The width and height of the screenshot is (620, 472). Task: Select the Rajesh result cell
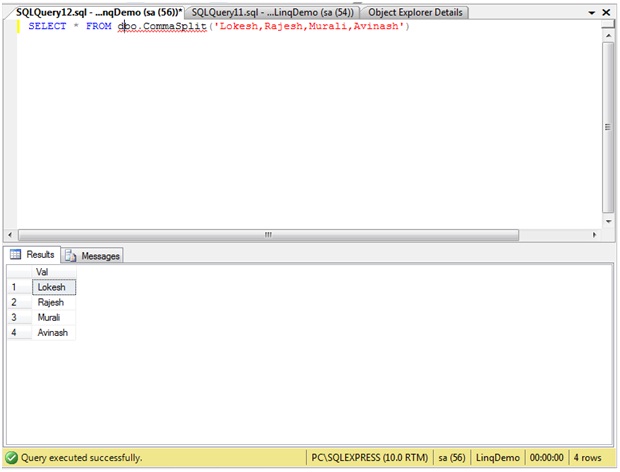54,302
